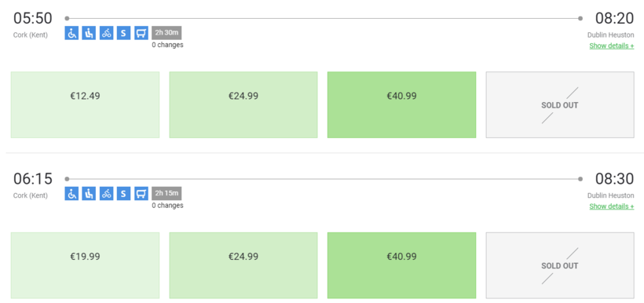The width and height of the screenshot is (644, 303).
Task: Click SOLD OUT box on 06:15 train
Action: tap(560, 265)
